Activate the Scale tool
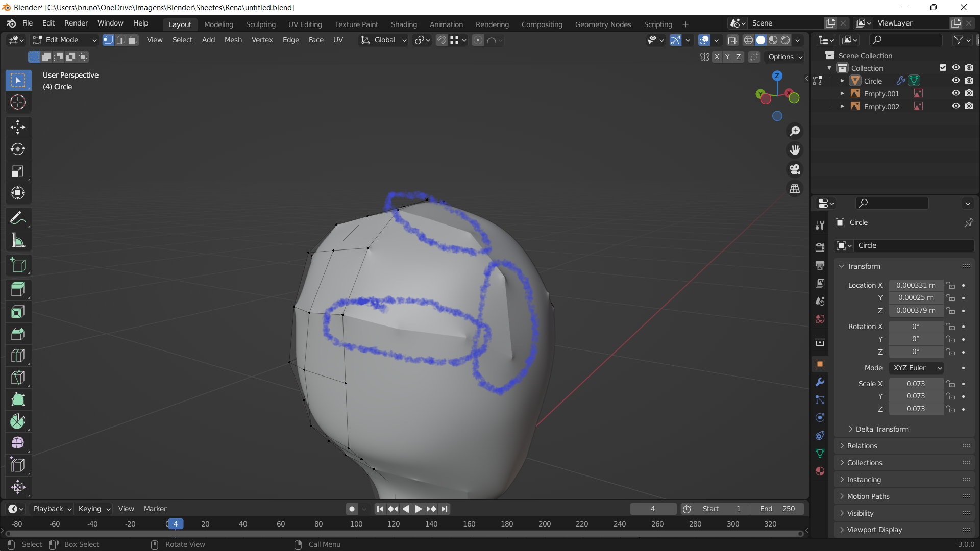Viewport: 980px width, 551px height. click(18, 171)
